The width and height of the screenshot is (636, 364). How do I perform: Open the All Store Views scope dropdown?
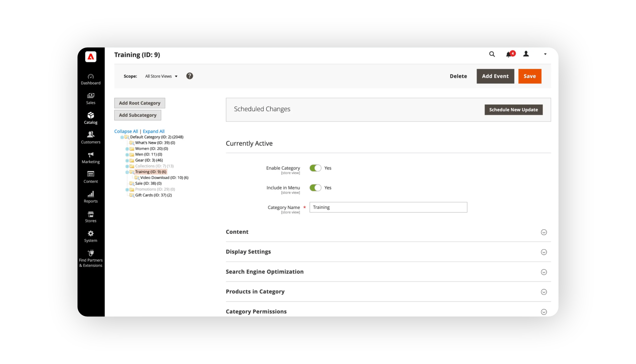click(161, 76)
